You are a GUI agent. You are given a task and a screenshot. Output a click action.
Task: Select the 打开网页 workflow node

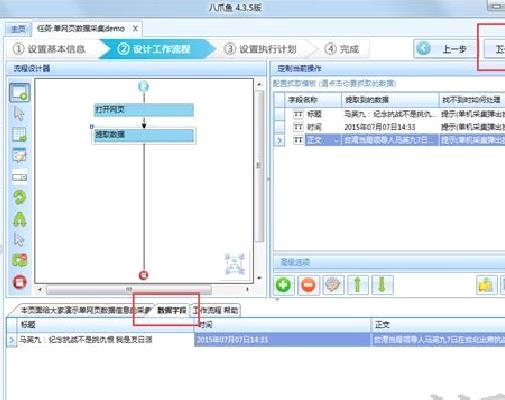coord(144,110)
